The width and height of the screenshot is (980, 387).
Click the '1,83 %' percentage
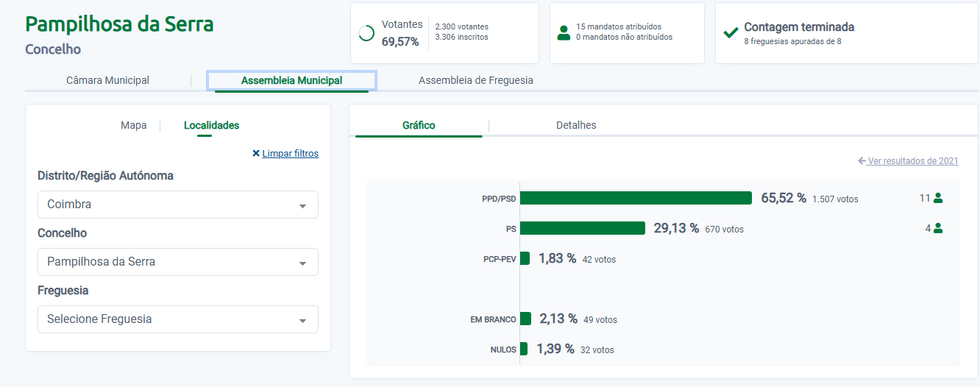point(558,258)
